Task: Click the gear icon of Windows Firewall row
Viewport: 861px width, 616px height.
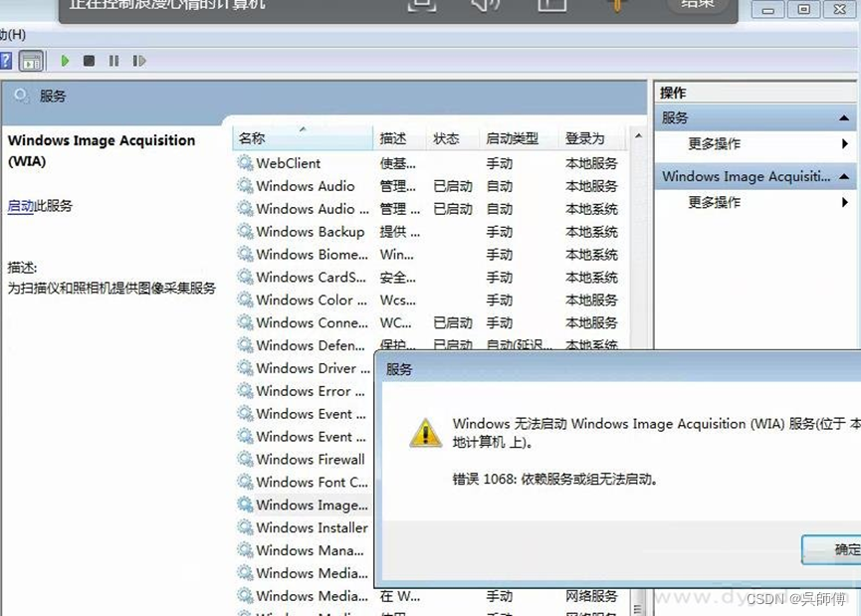Action: click(245, 459)
